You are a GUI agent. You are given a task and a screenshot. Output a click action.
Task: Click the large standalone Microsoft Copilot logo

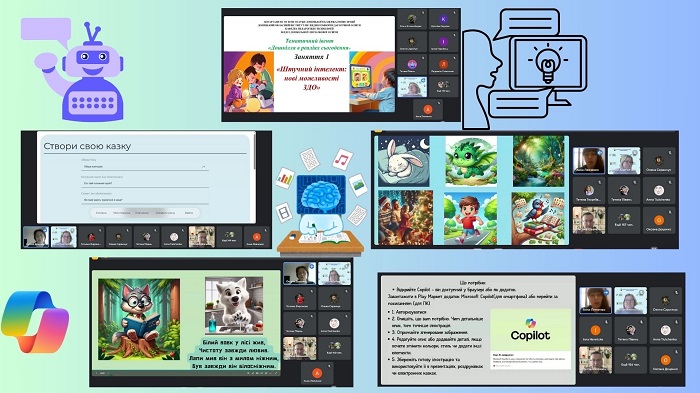(x=35, y=321)
